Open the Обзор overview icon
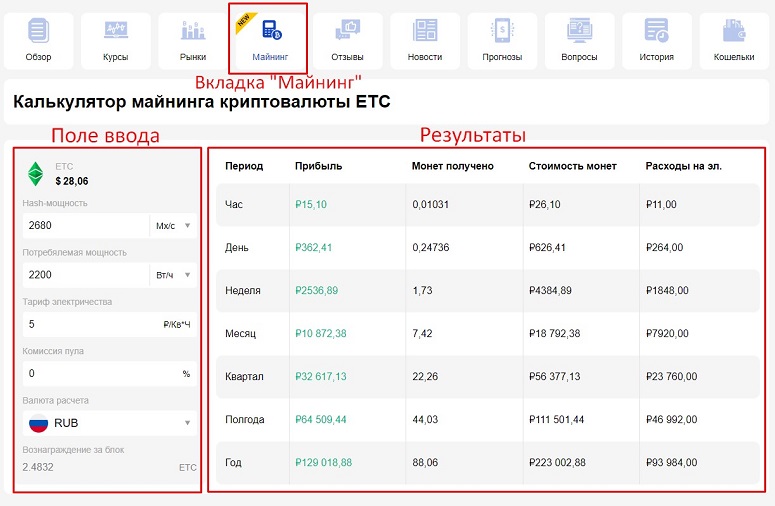Screen dimensions: 775x506 [x=38, y=31]
